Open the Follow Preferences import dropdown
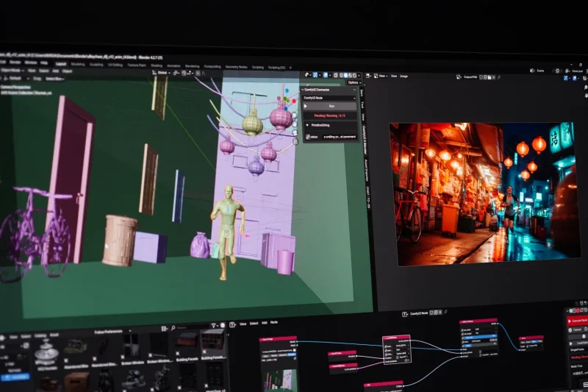The width and height of the screenshot is (588, 392). (112, 332)
